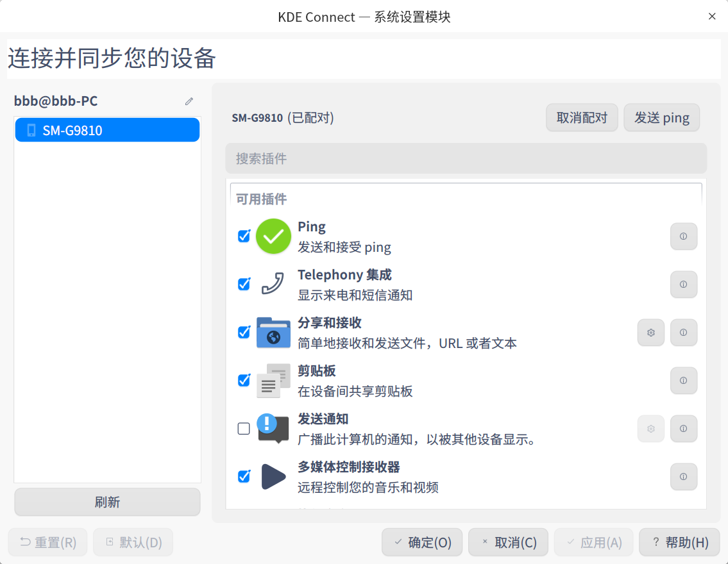
Task: Uncheck the 多媒体控制接收器 plugin
Action: (244, 477)
